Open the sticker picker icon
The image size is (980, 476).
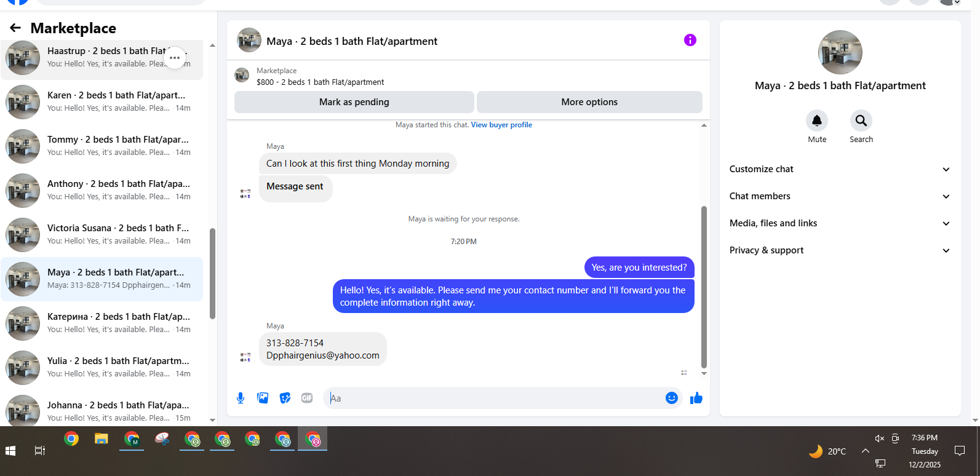click(285, 398)
